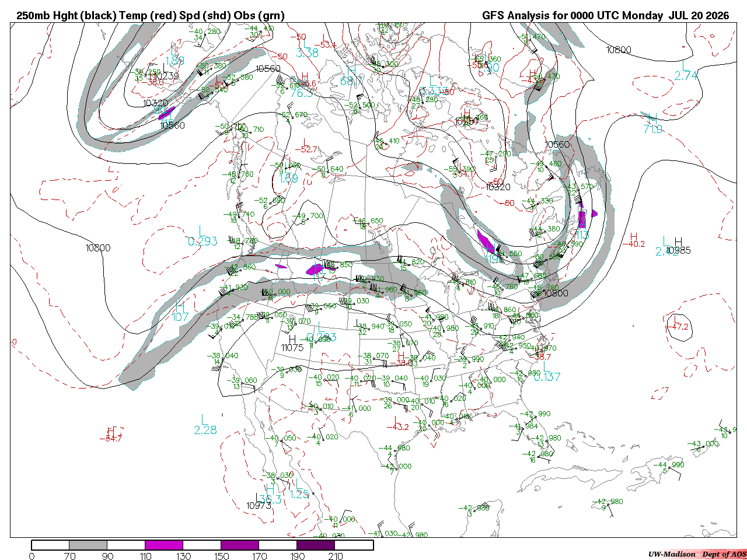Viewport: 747px width, 560px height.
Task: Select the cyan L 2.74 marker
Action: point(686,70)
